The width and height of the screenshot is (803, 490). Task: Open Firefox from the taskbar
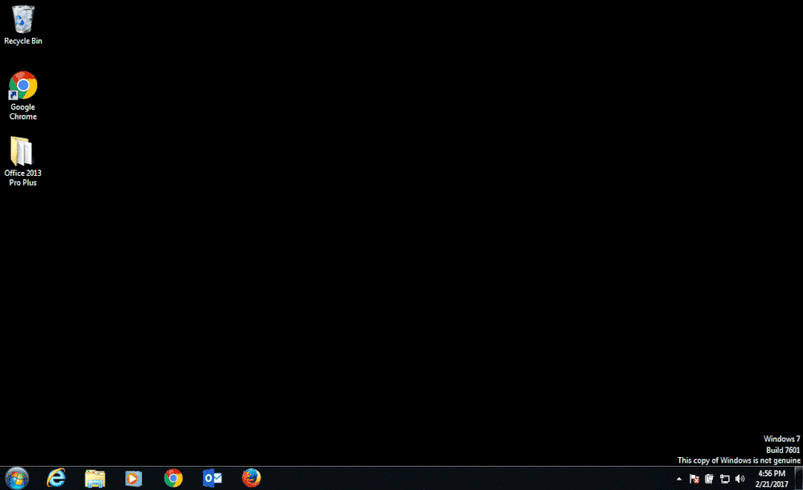251,478
